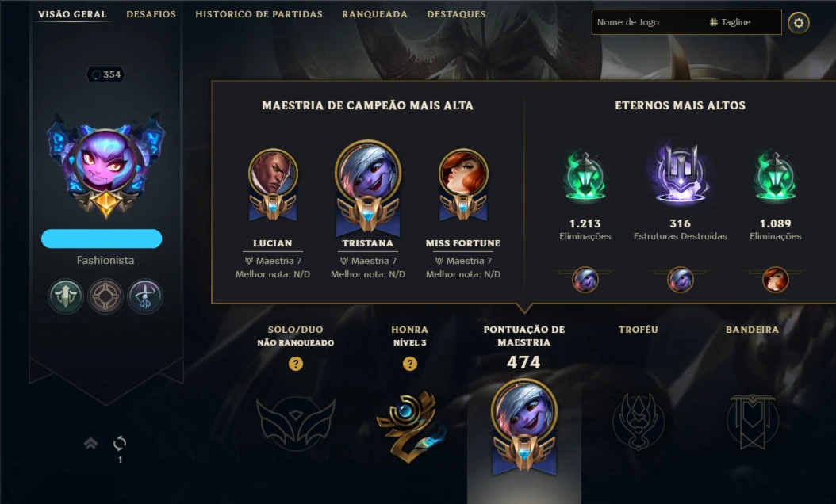Click the Nome de Jogo search field
Viewport: 836px width, 504px height.
[648, 22]
